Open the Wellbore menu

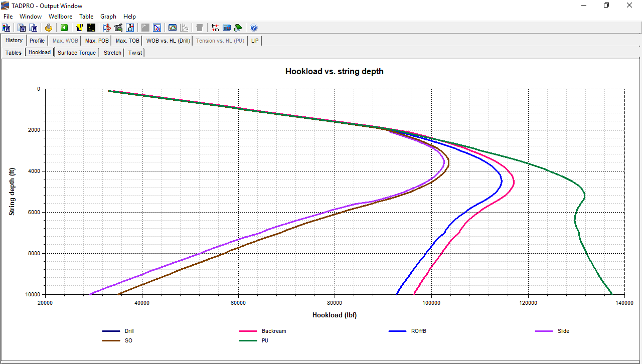tap(60, 17)
